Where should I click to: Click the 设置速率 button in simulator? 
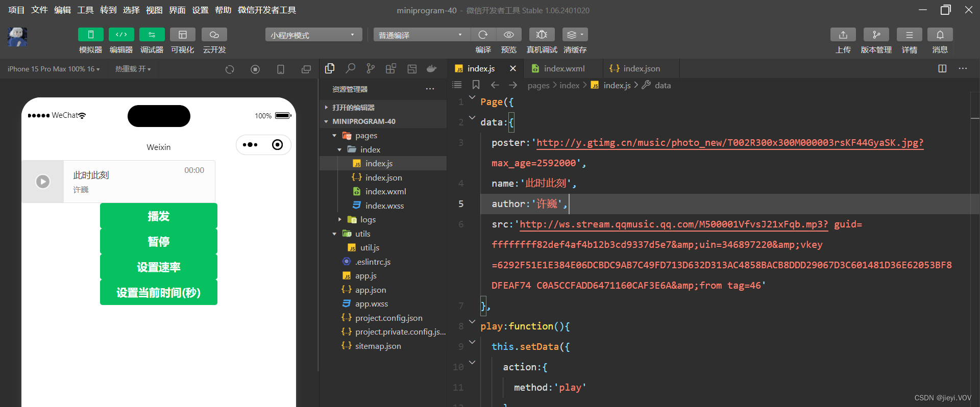click(x=159, y=267)
